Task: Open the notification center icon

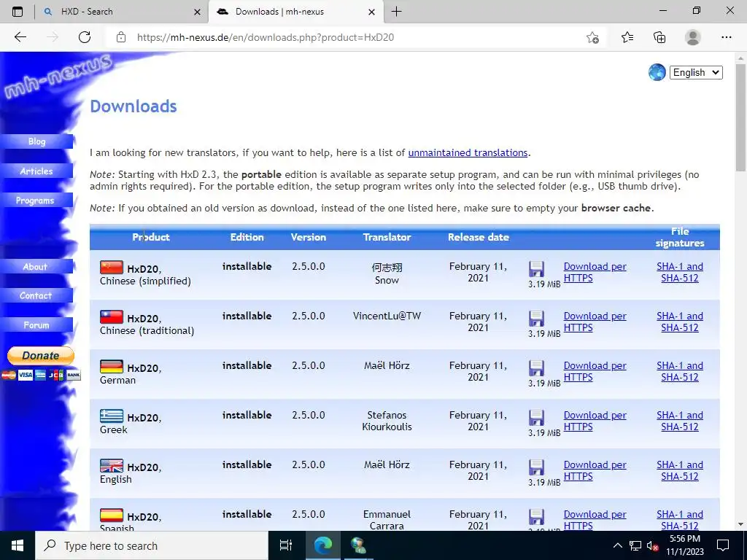Action: click(x=723, y=545)
